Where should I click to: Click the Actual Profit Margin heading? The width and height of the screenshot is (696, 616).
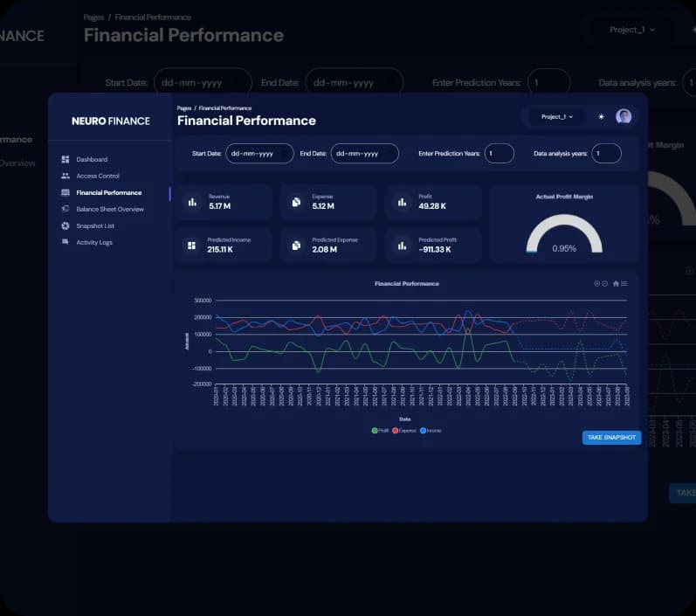564,197
